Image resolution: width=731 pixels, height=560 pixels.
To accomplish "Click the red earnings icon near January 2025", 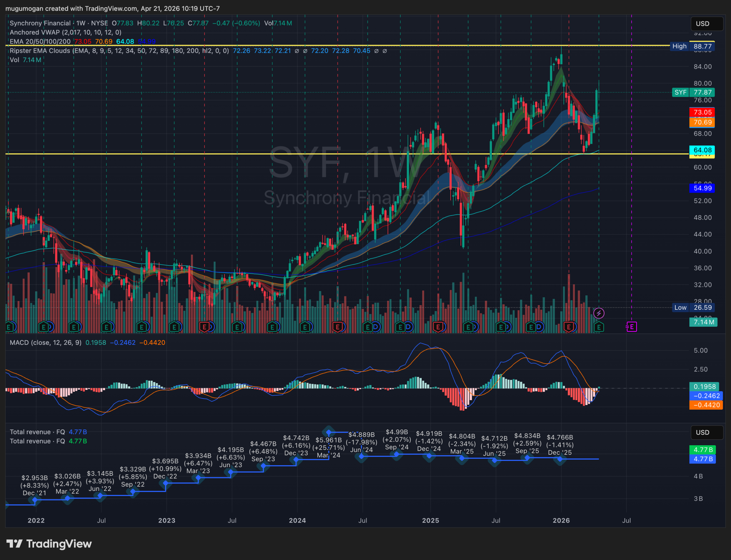I will (x=438, y=327).
